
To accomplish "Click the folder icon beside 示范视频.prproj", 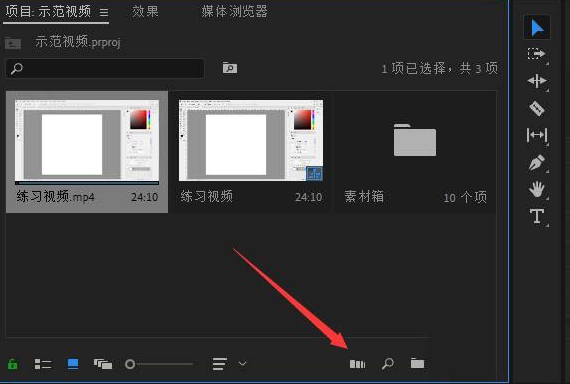I will pos(13,44).
